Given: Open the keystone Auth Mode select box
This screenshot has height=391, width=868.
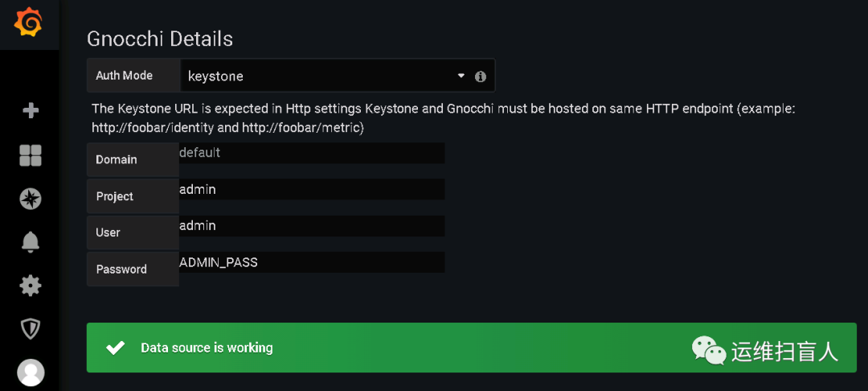Looking at the screenshot, I should coord(321,76).
